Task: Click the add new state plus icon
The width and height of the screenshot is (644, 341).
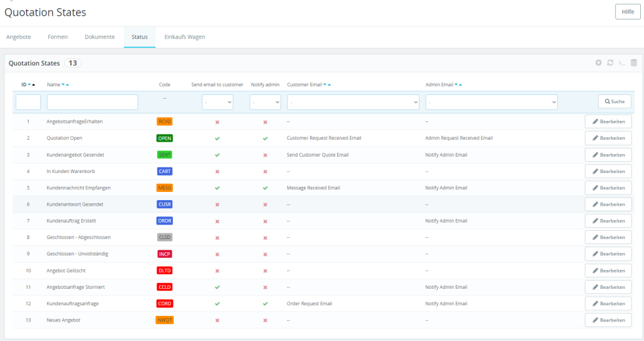Action: pos(599,63)
